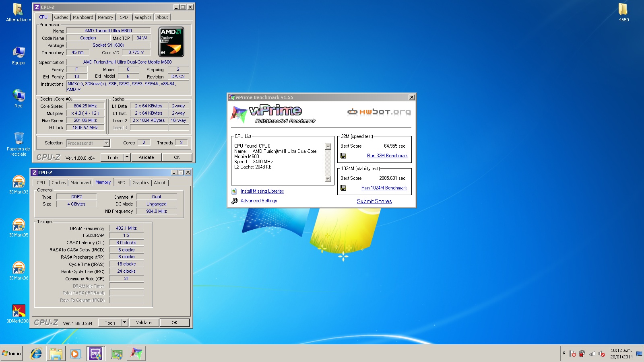Viewport: 644px width, 362px height.
Task: Switch to Caches tab in top CPU-Z window
Action: pyautogui.click(x=61, y=17)
